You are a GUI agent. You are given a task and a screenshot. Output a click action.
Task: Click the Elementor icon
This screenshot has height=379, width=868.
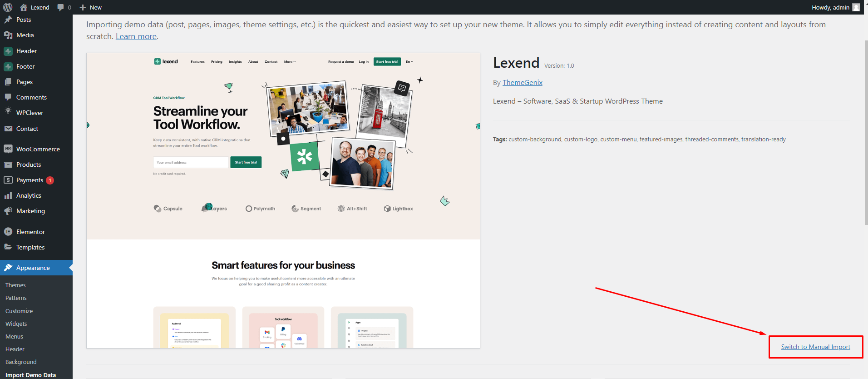(8, 232)
